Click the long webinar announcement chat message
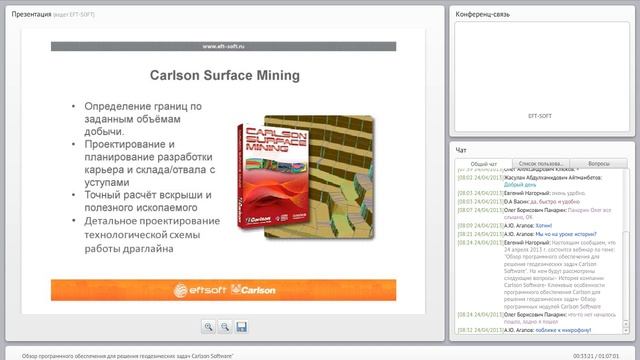This screenshot has width=640, height=360. tap(560, 274)
